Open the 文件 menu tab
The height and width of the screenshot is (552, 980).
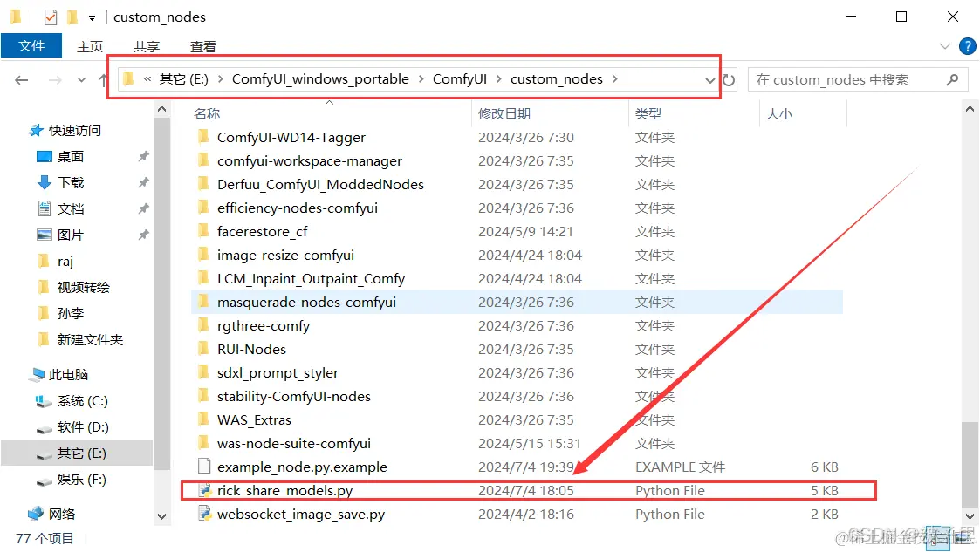(31, 46)
